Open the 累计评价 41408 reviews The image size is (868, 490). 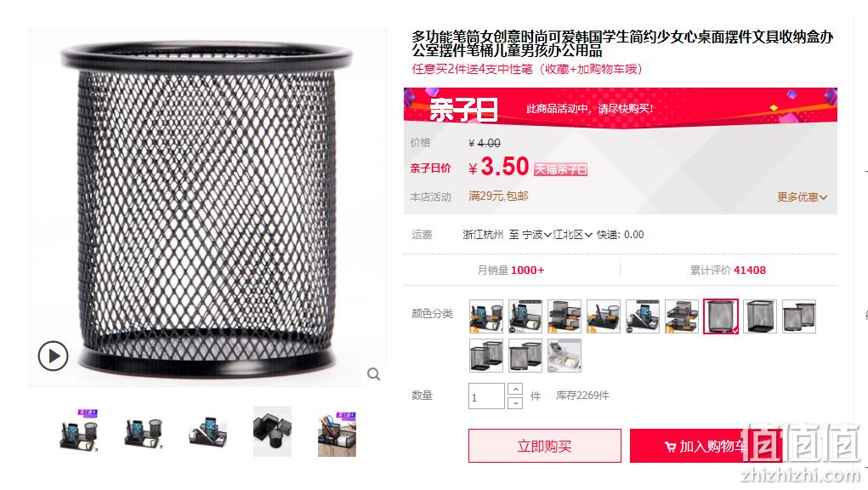click(728, 271)
